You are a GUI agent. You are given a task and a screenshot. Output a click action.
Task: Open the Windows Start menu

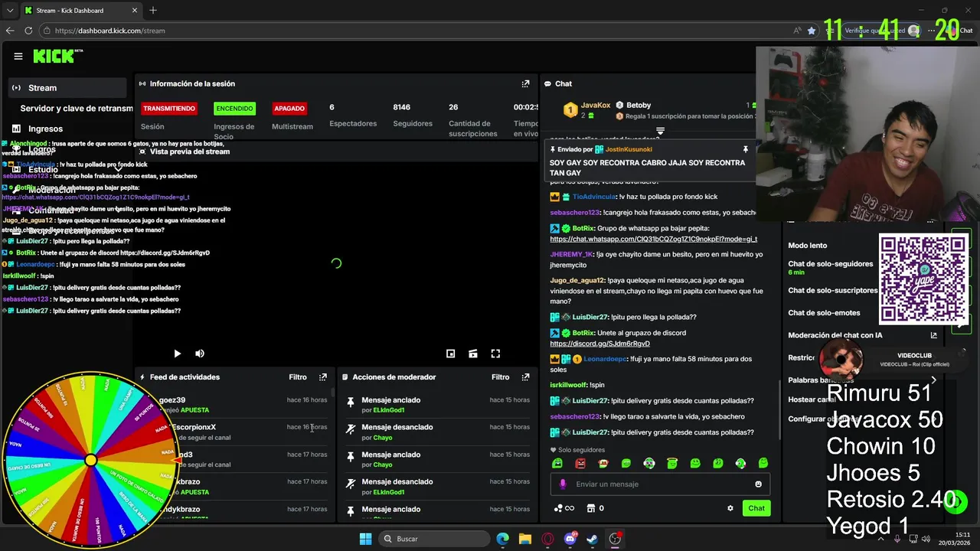[365, 539]
